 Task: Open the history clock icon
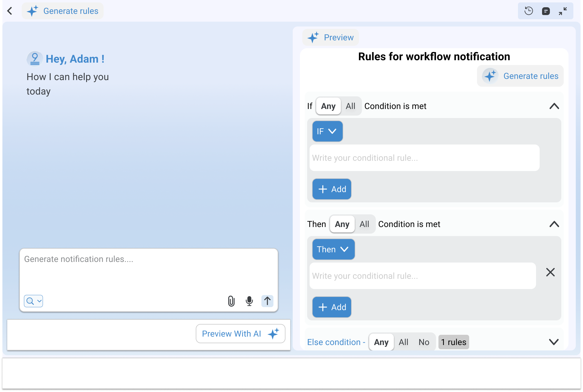528,11
